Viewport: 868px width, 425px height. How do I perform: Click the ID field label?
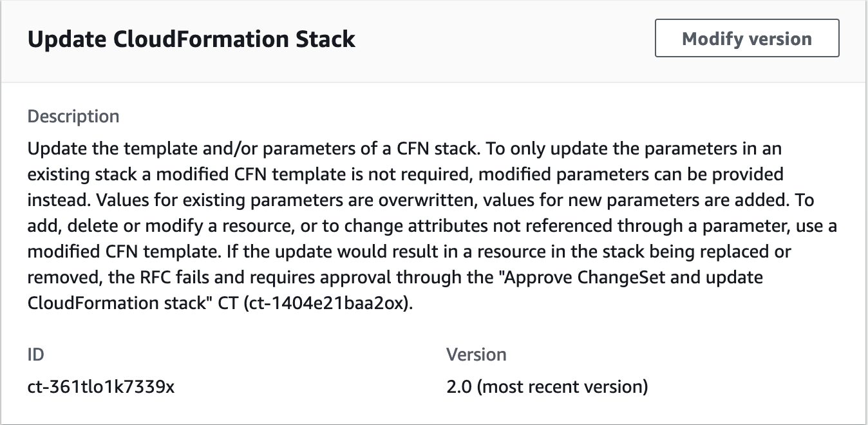click(x=35, y=354)
